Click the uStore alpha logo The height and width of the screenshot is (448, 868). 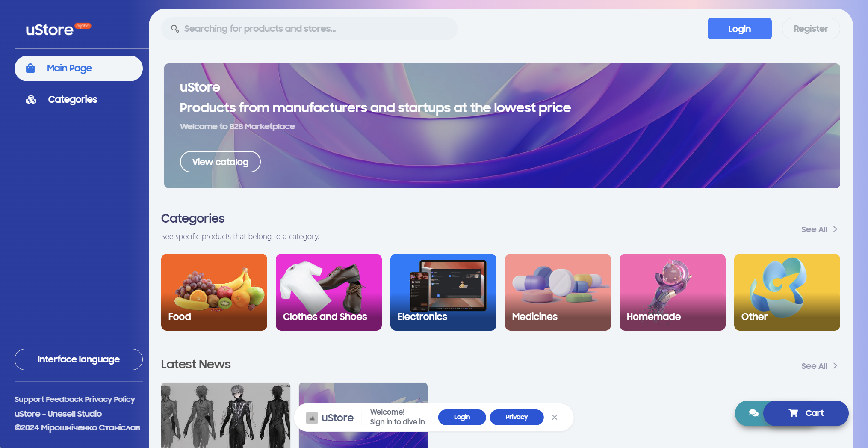tap(58, 29)
